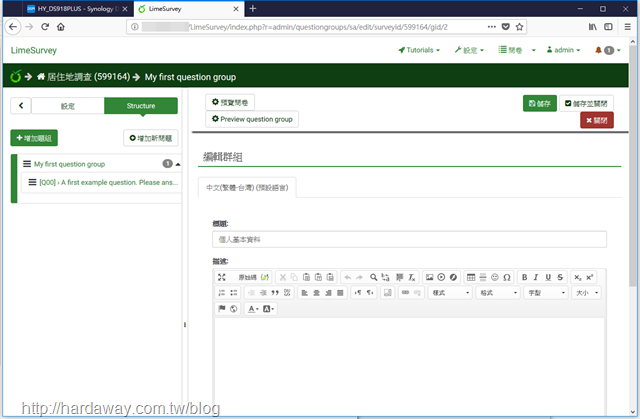Open the 樣式 styles dropdown
Screen dimensions: 640x419
coord(451,293)
